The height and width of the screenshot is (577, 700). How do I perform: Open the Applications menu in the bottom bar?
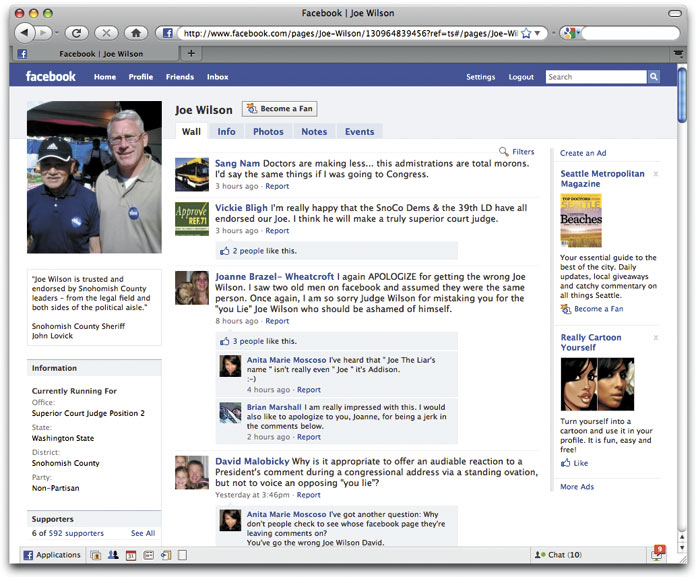coord(52,555)
